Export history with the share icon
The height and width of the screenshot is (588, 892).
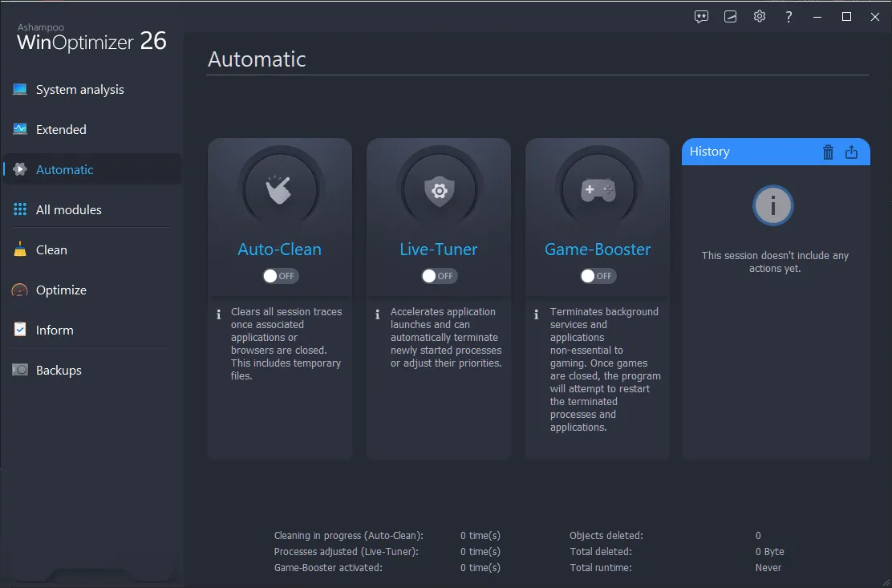pos(851,152)
